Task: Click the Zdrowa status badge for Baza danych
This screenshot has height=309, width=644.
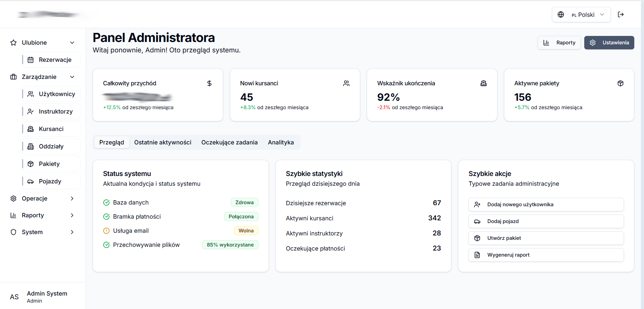Action: pyautogui.click(x=244, y=202)
